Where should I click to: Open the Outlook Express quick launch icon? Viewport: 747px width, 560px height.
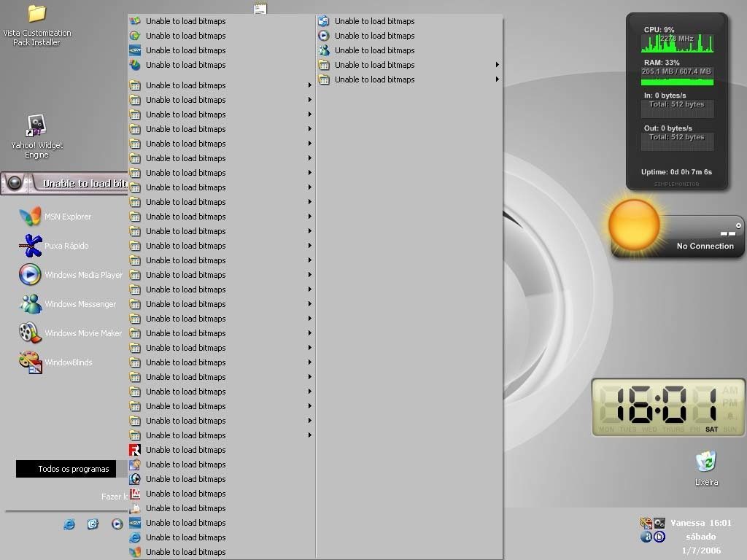click(x=93, y=524)
